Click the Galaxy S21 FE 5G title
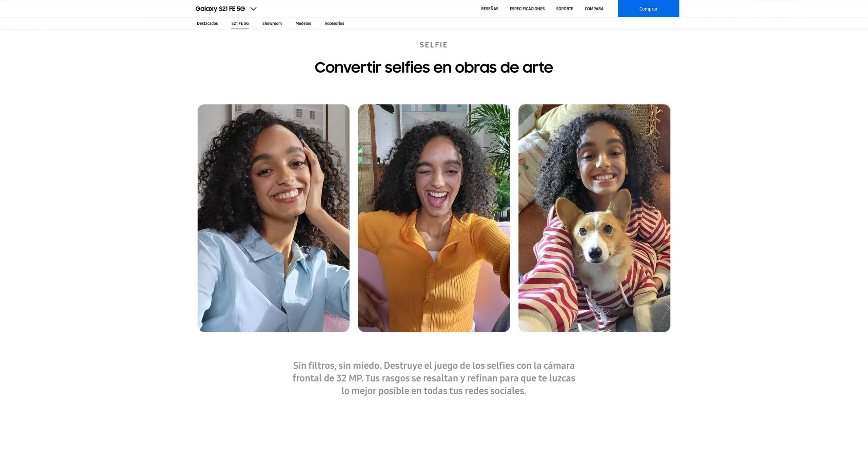 (220, 9)
